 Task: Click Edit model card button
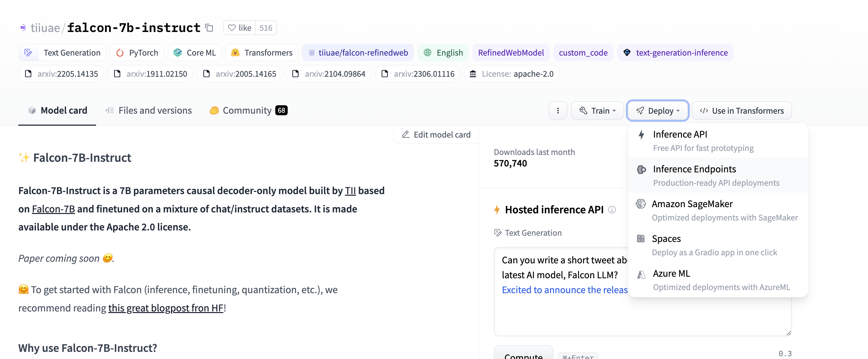(x=436, y=135)
